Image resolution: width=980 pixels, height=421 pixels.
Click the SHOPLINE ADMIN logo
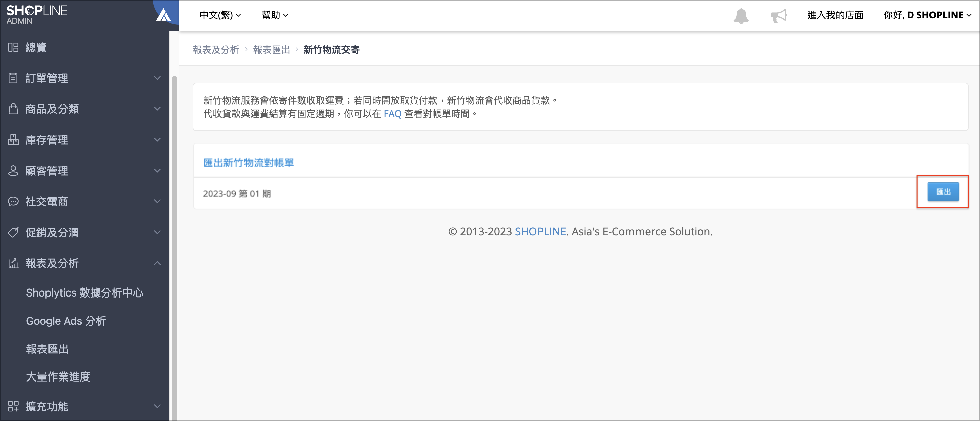tap(37, 14)
